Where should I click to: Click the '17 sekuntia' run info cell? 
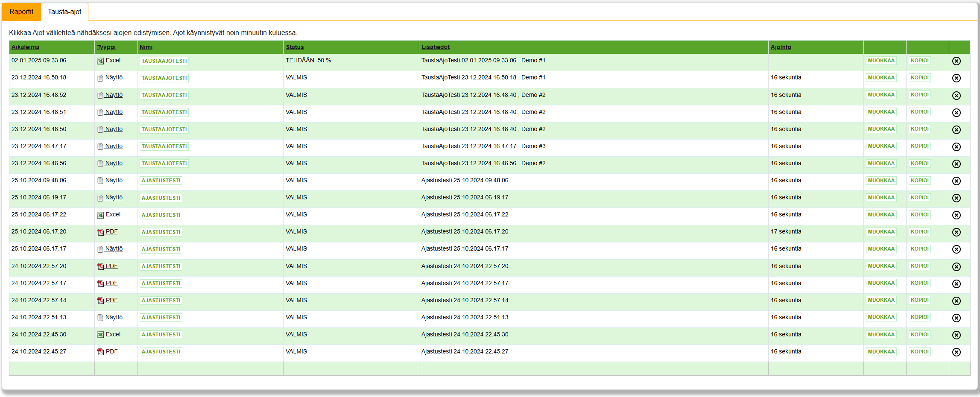coord(786,231)
